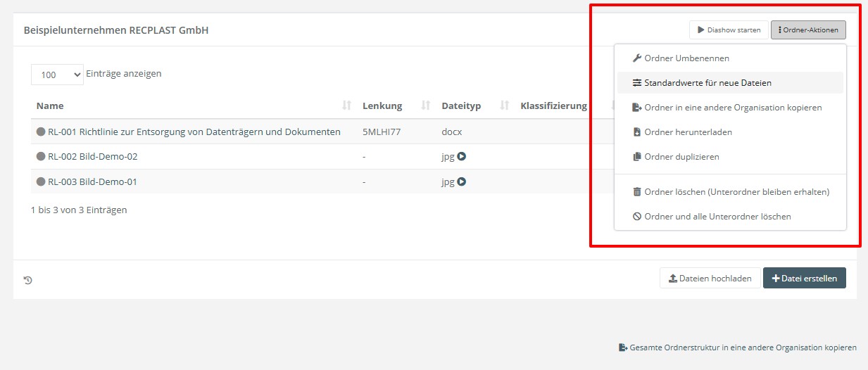Sort table by Name column arrows
Screen dimensions: 868x370
point(346,106)
